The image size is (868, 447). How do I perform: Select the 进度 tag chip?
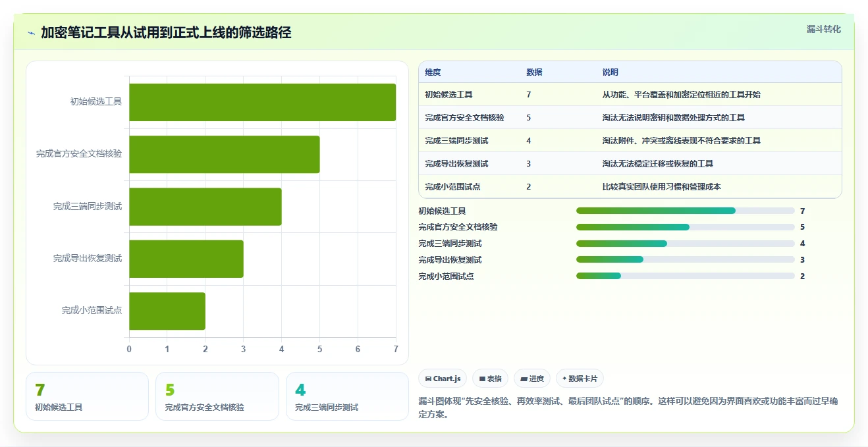click(532, 379)
